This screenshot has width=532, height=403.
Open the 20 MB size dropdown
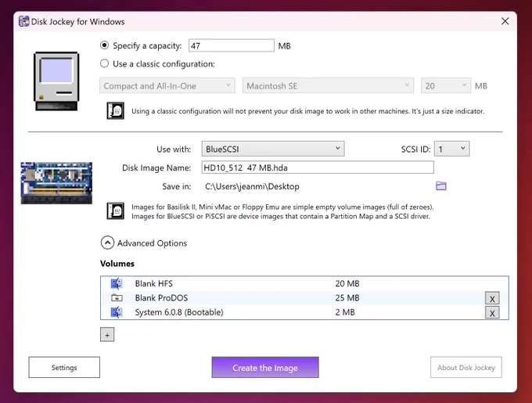coord(446,86)
